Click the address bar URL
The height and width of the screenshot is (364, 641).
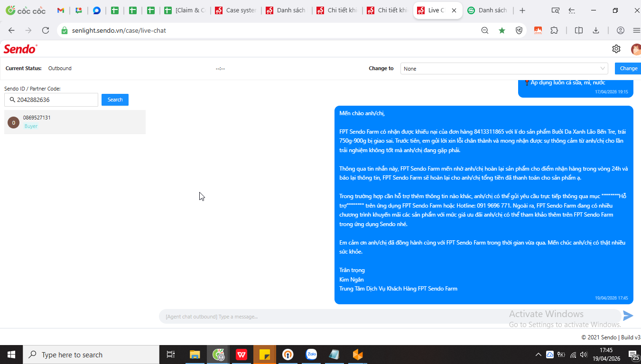point(119,30)
